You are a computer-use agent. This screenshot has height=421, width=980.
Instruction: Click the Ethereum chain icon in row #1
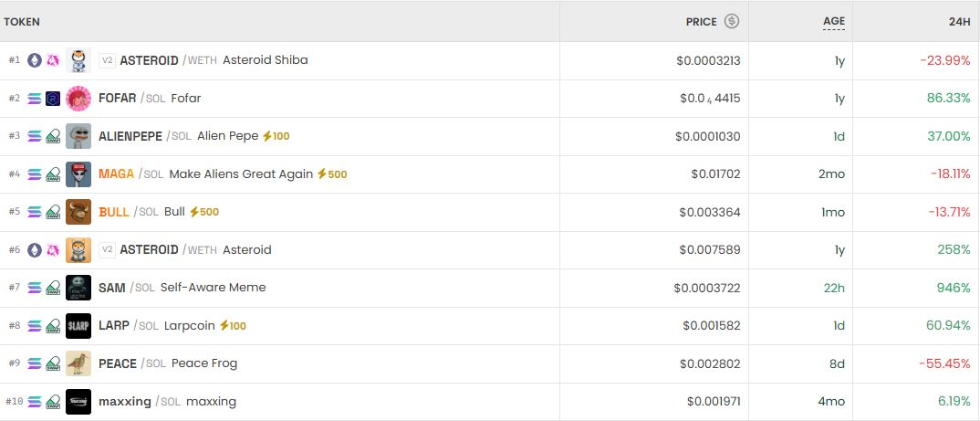pyautogui.click(x=35, y=60)
